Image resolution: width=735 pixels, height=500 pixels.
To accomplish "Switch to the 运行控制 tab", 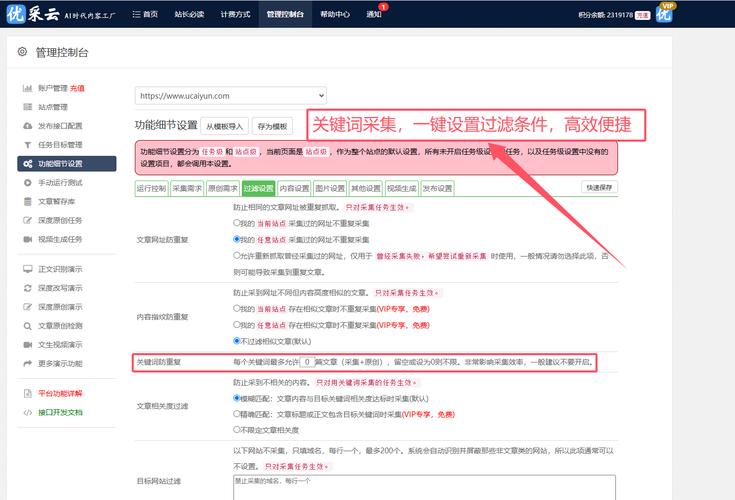I will tap(151, 188).
